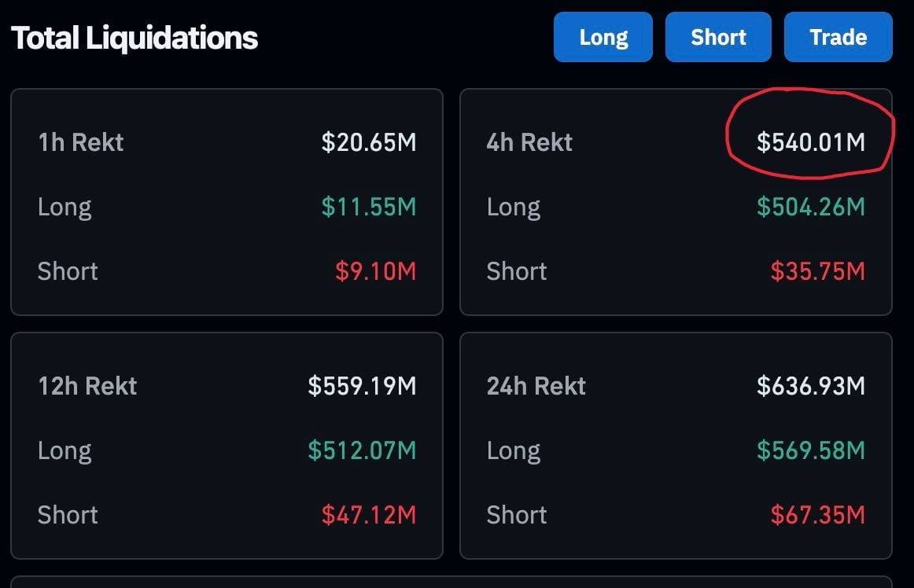Click 1h Short amount $9.10M
This screenshot has width=914, height=588.
point(375,271)
